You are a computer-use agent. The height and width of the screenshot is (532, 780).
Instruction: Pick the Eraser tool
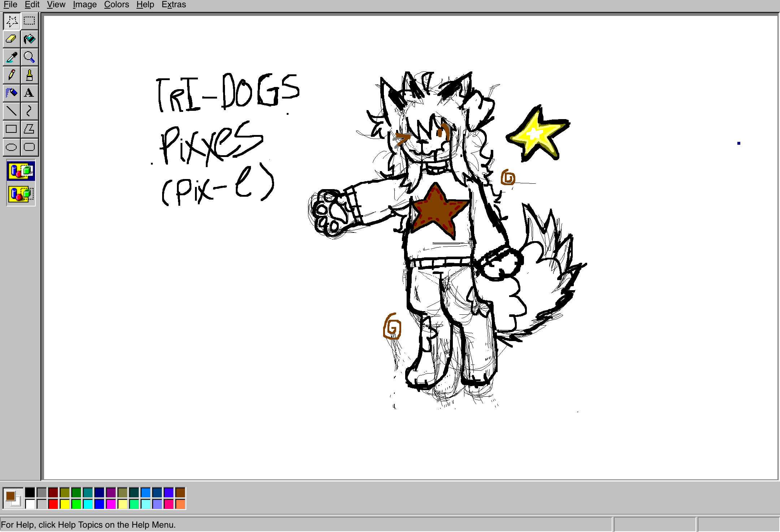pyautogui.click(x=12, y=39)
